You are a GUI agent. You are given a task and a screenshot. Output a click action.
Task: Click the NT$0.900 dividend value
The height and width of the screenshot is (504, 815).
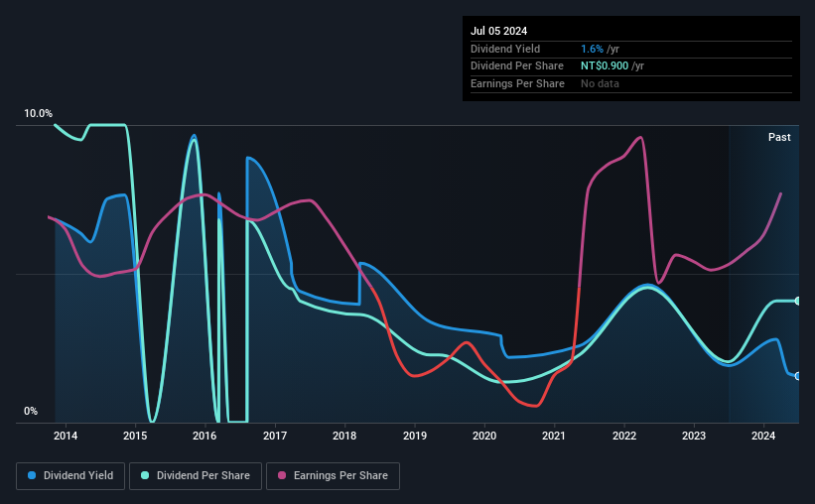pos(605,66)
